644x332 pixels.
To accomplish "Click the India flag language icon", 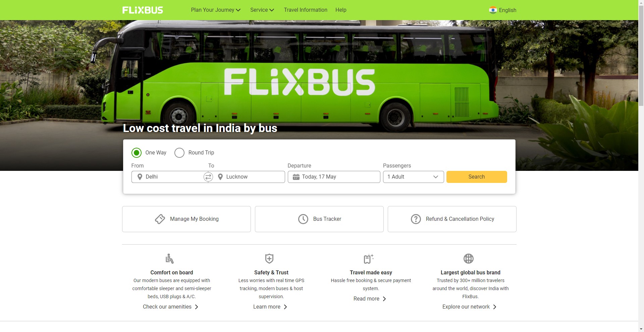I will [493, 10].
